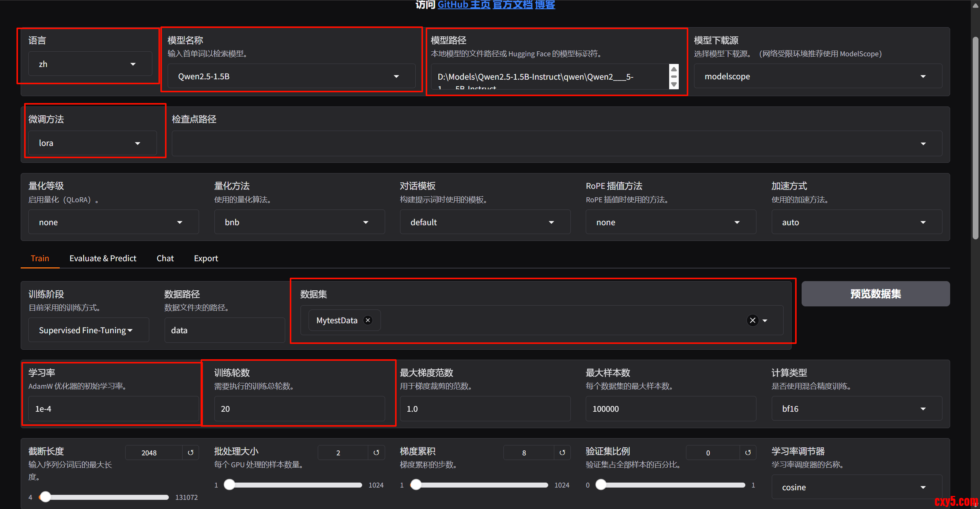Screen dimensions: 980x509
Task: Expand the 微调方法 lora dropdown
Action: coord(92,143)
